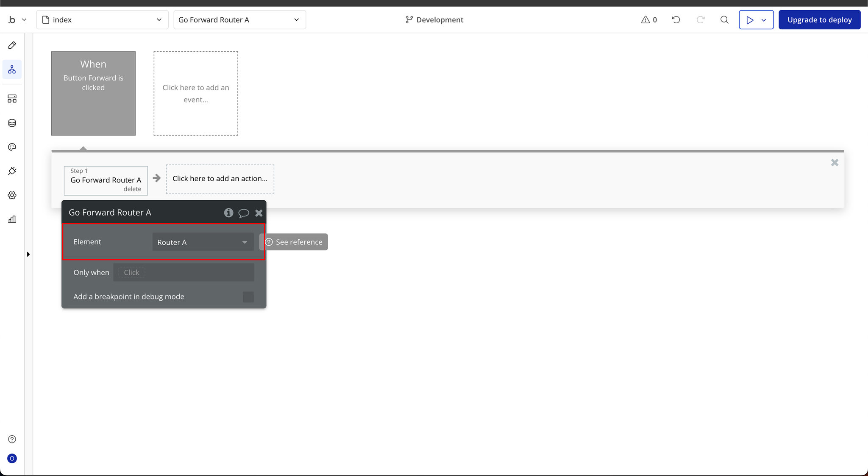
Task: Expand the preview play button arrow
Action: click(x=764, y=20)
